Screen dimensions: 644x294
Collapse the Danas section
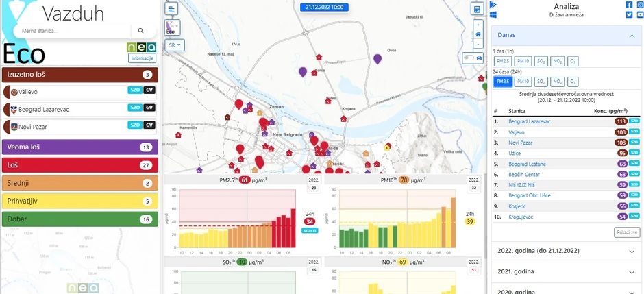566,36
